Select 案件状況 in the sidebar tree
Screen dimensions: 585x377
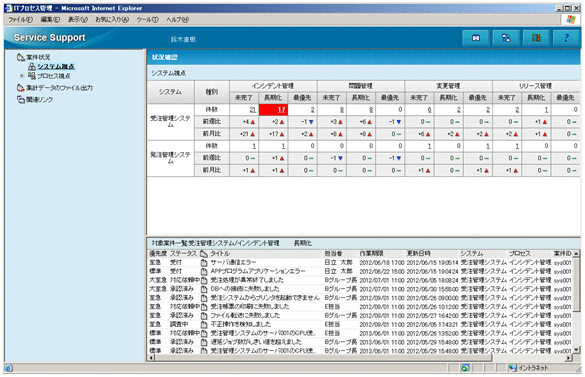tap(38, 57)
